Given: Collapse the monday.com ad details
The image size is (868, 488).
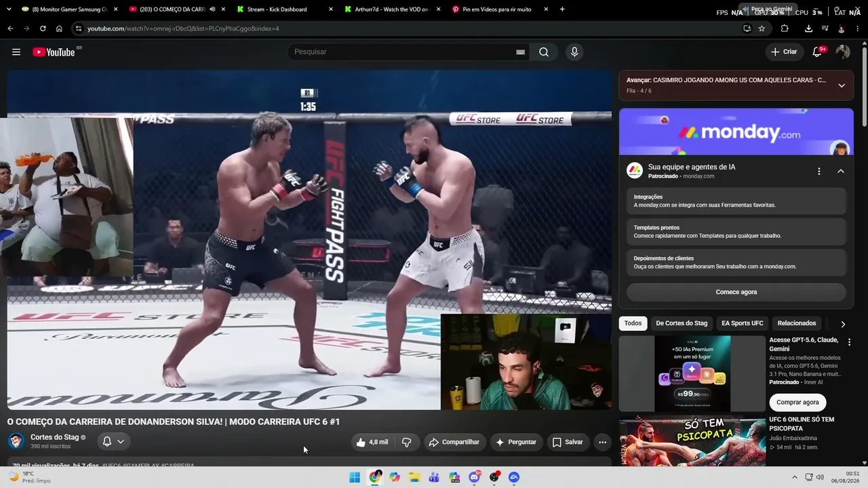Looking at the screenshot, I should 841,171.
